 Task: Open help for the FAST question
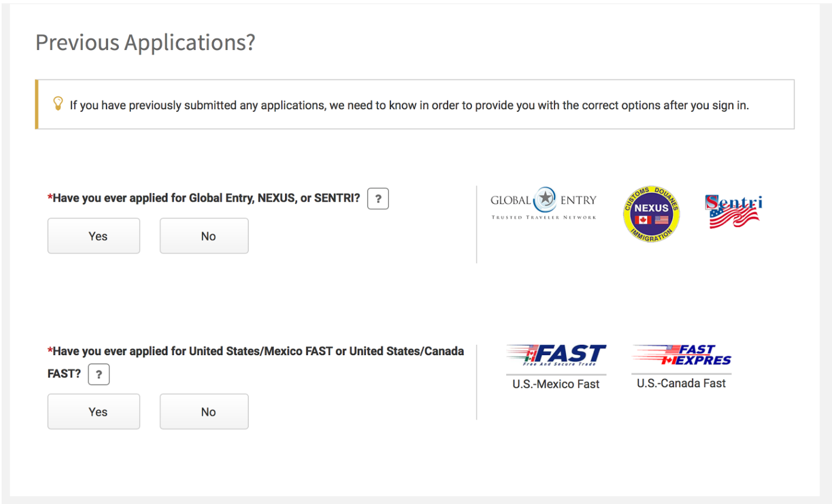[x=99, y=374]
